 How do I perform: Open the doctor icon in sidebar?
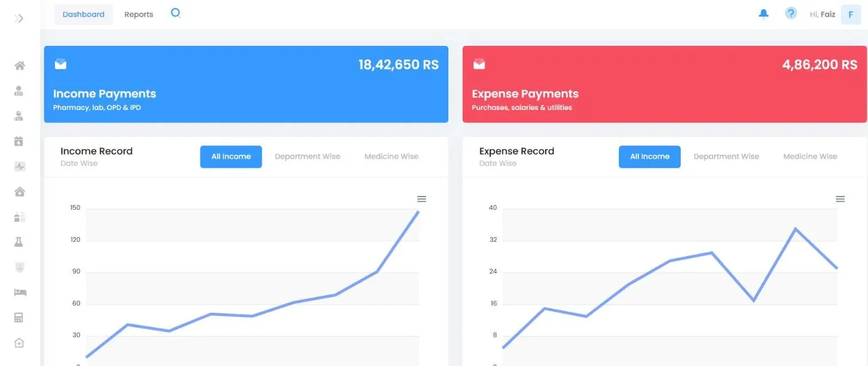click(x=19, y=90)
